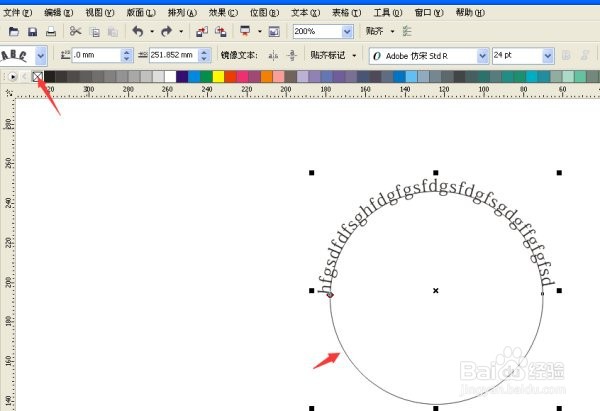Open the 帮助(H) menu
The image size is (600, 411).
(x=470, y=13)
